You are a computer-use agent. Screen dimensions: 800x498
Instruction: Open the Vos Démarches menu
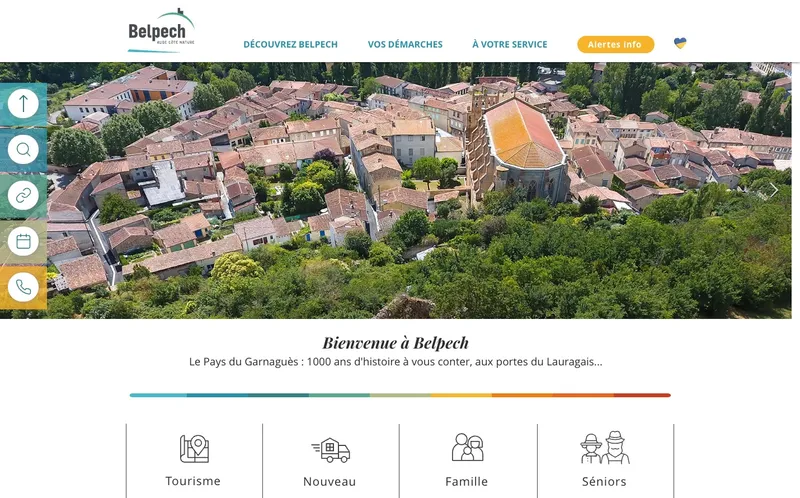405,44
